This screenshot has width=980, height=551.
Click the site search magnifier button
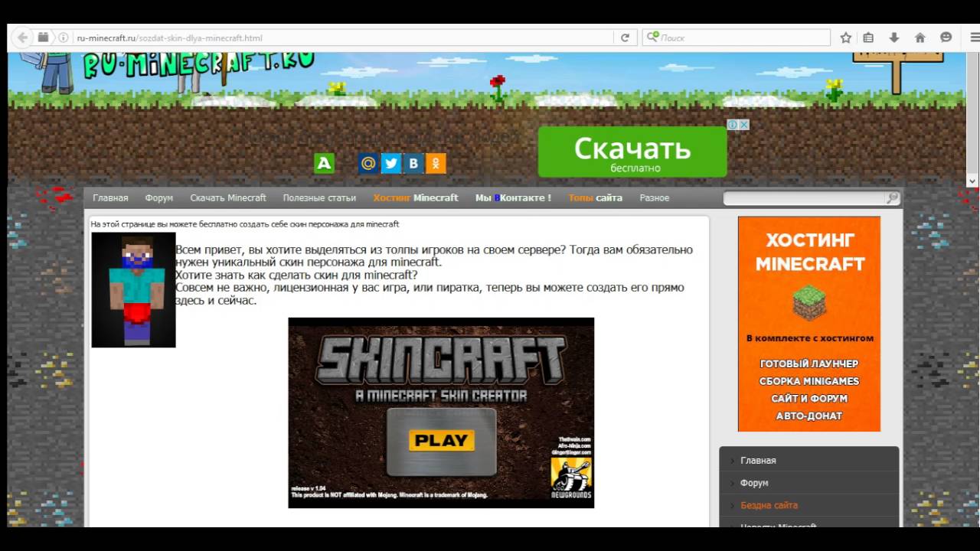click(x=893, y=198)
